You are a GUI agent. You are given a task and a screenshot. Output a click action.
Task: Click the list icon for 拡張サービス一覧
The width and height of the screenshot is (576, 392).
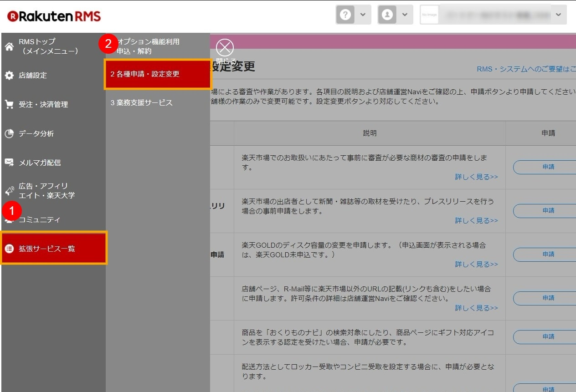point(9,249)
